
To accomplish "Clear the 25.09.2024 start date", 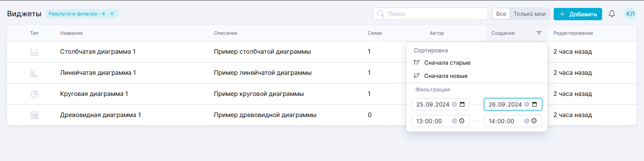I will pyautogui.click(x=454, y=104).
